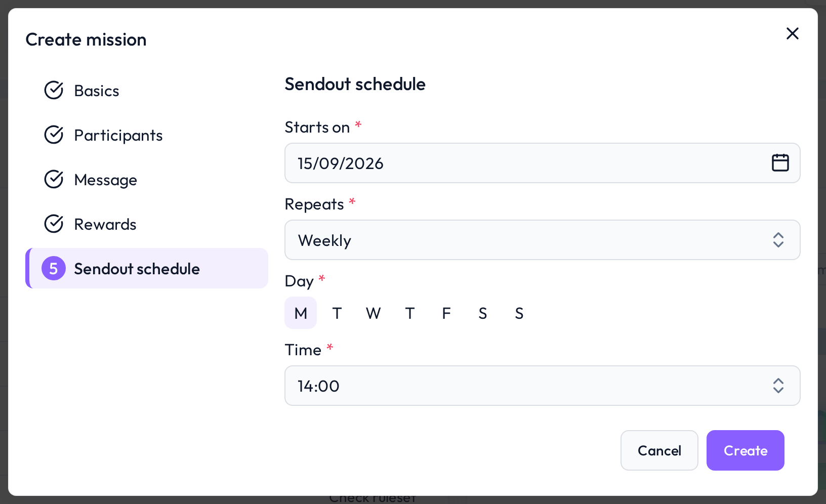Image resolution: width=826 pixels, height=504 pixels.
Task: Click the Create button
Action: tap(745, 450)
